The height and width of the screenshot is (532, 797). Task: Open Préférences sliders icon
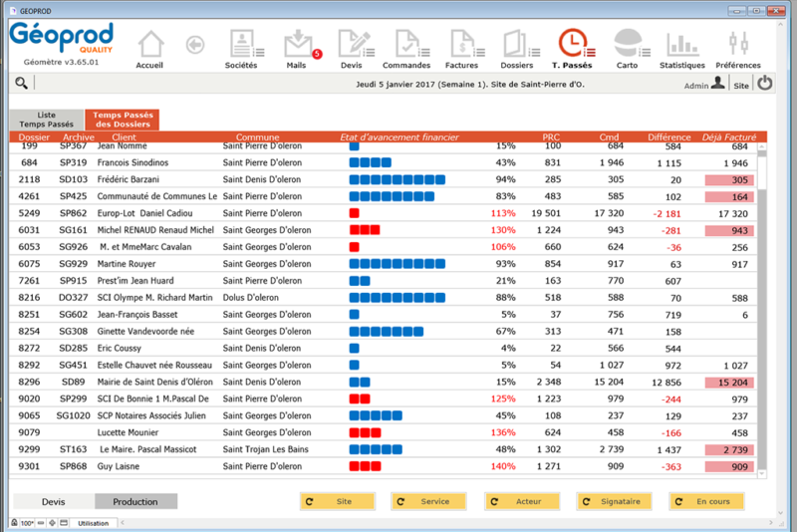tap(737, 46)
